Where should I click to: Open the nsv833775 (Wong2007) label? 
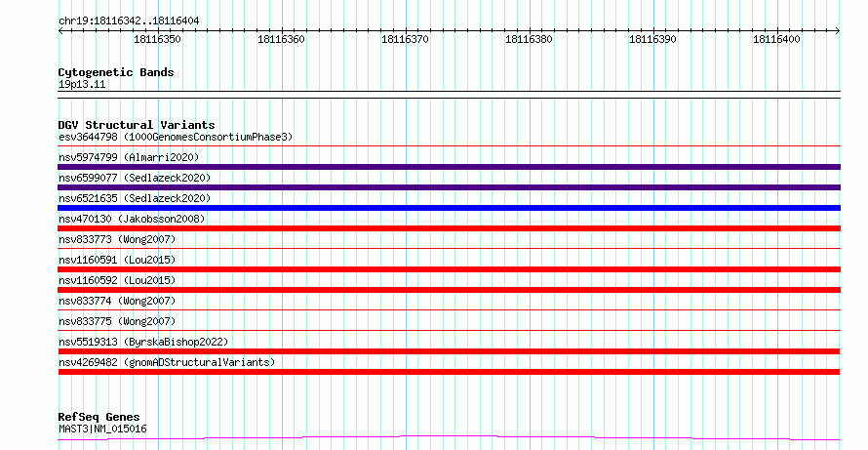[117, 321]
